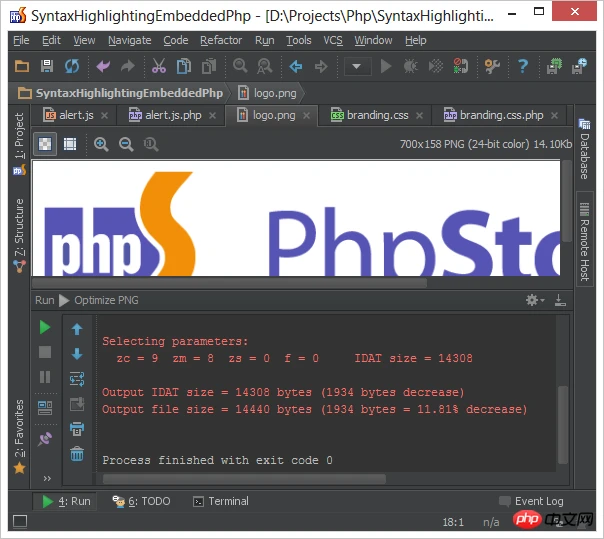Close the logo.png tab
Viewport: 604px width, 539px height.
click(306, 116)
